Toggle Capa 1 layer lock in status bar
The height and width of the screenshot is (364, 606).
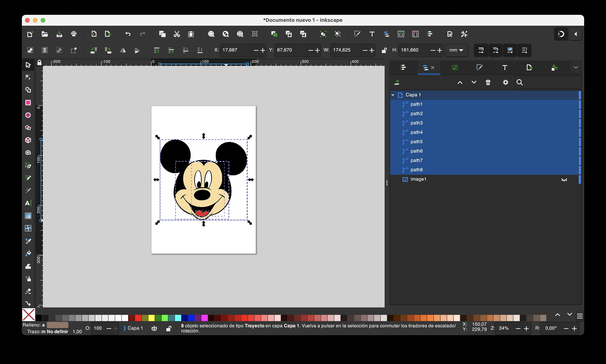[x=169, y=328]
